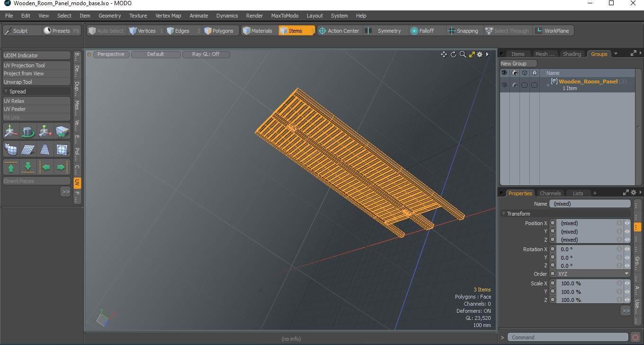
Task: Toggle the Scale X keyframe circle
Action: 553,283
